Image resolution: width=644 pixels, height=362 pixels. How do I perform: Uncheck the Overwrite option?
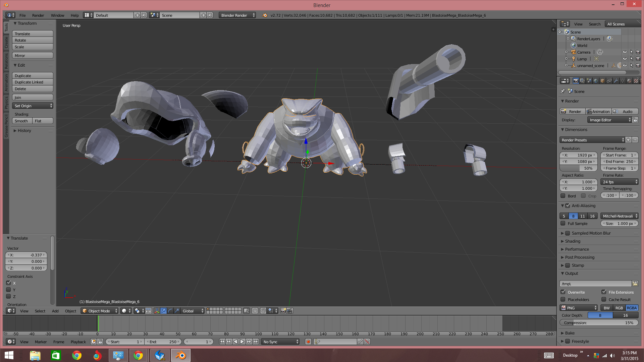click(563, 292)
